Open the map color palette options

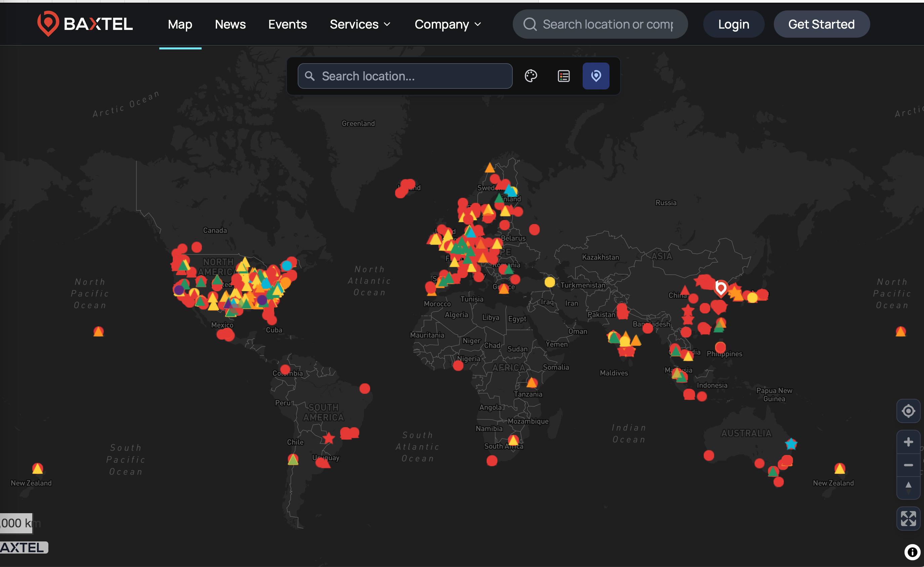click(531, 76)
